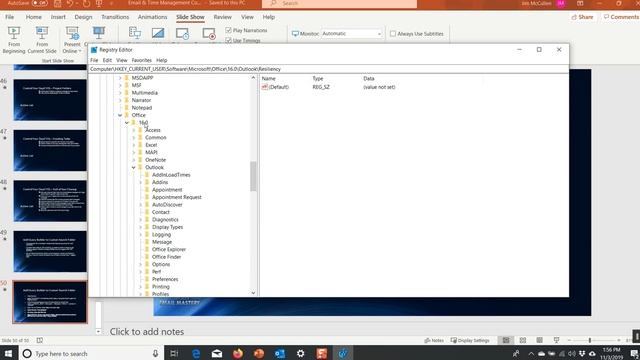640x360 pixels.
Task: Click the Hide Slide icon
Action: point(158,33)
